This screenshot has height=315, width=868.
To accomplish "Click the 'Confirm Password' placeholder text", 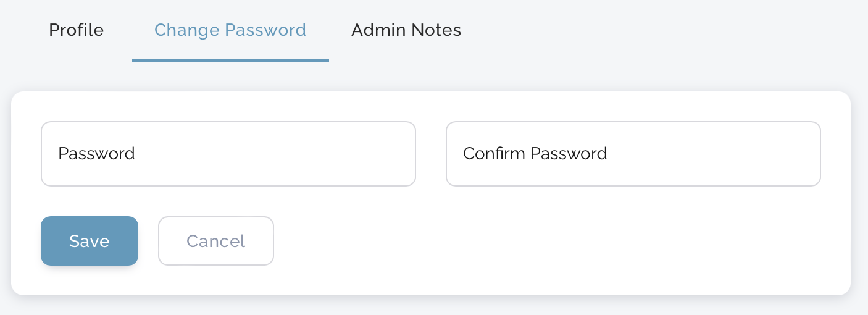I will (535, 154).
